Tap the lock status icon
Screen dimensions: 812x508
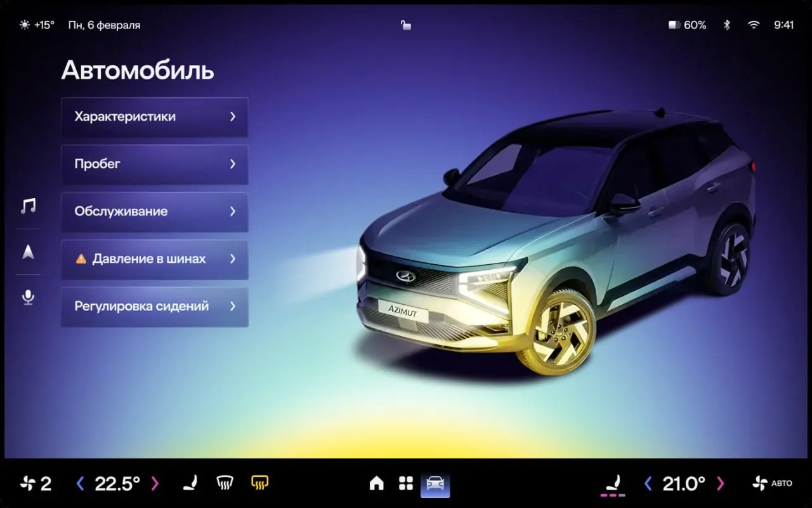point(406,25)
